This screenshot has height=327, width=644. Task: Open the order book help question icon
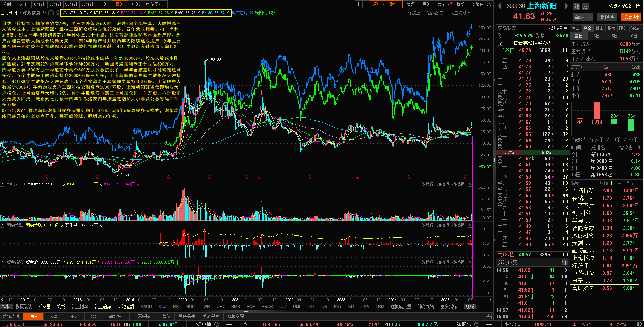[500, 43]
